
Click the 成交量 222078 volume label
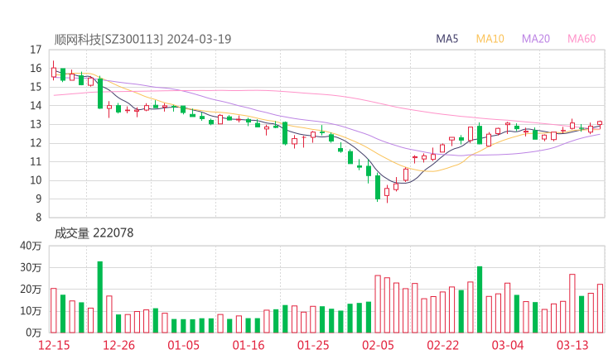pos(94,233)
